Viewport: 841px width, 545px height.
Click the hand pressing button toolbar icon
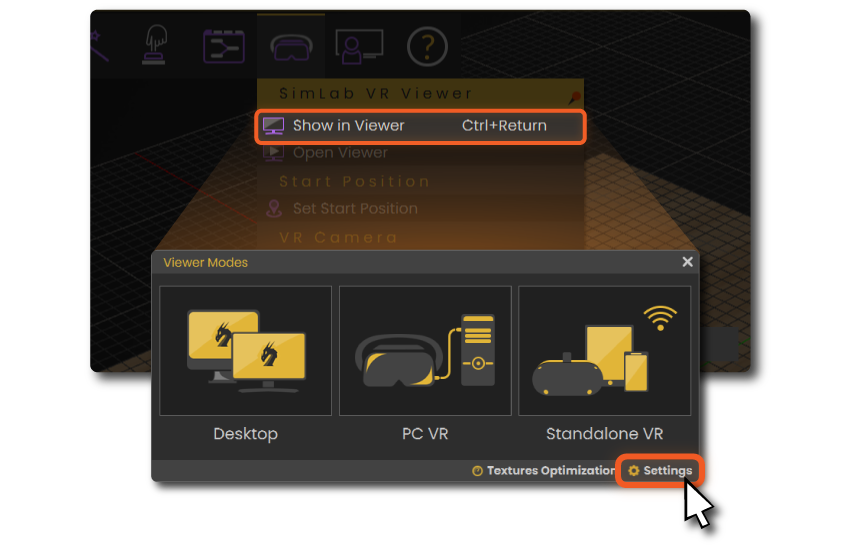coord(154,46)
